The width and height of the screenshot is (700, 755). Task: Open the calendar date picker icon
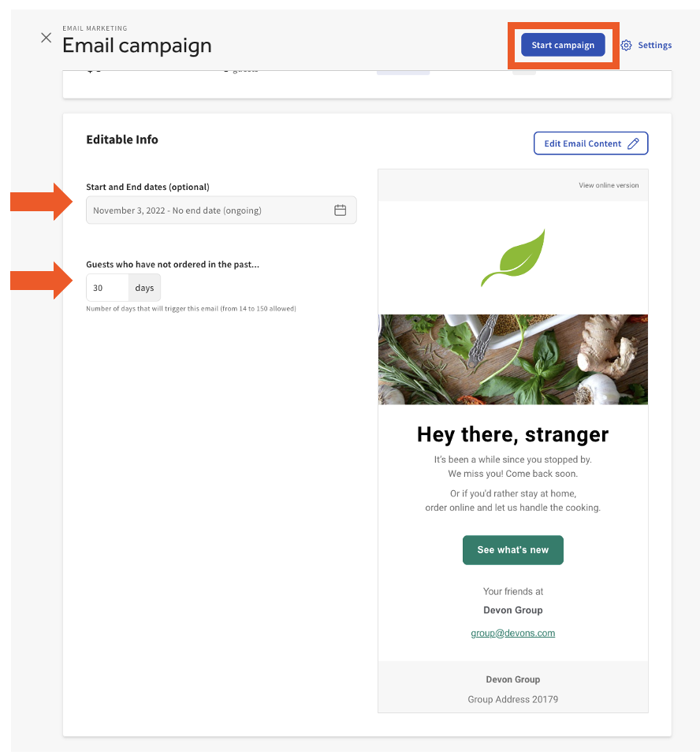pos(341,210)
